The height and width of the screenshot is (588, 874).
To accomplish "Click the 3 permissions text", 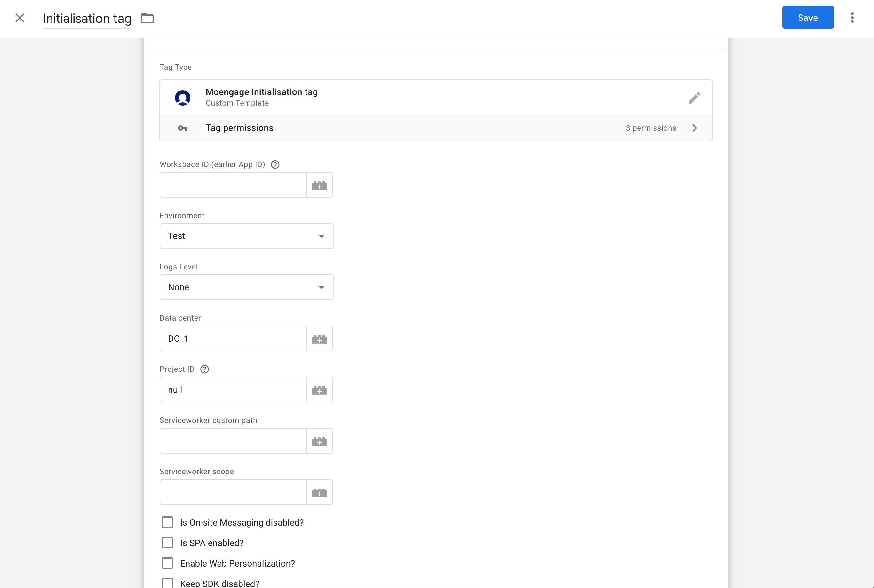I will (x=651, y=128).
